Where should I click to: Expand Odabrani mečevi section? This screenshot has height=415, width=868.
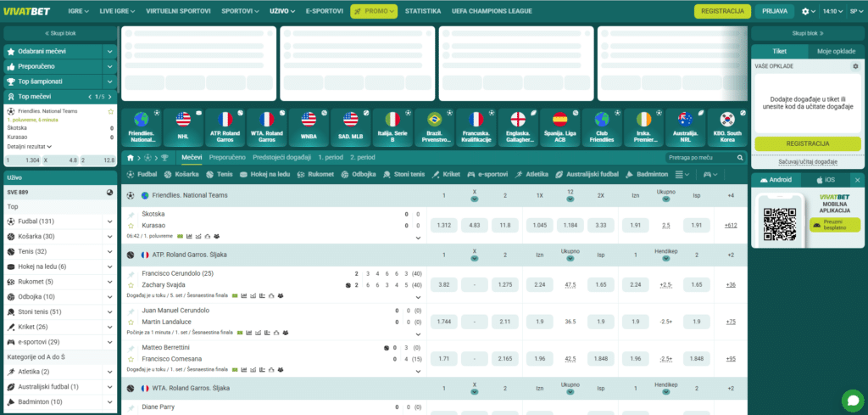pos(109,52)
